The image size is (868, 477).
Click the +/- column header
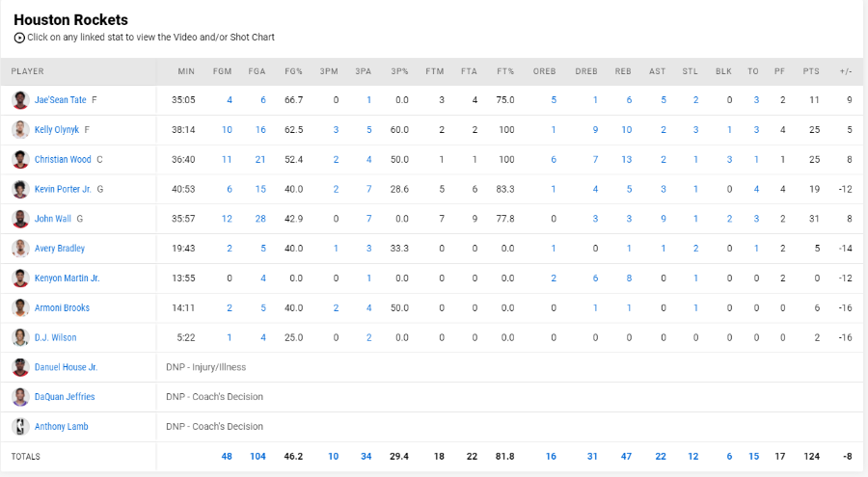846,71
